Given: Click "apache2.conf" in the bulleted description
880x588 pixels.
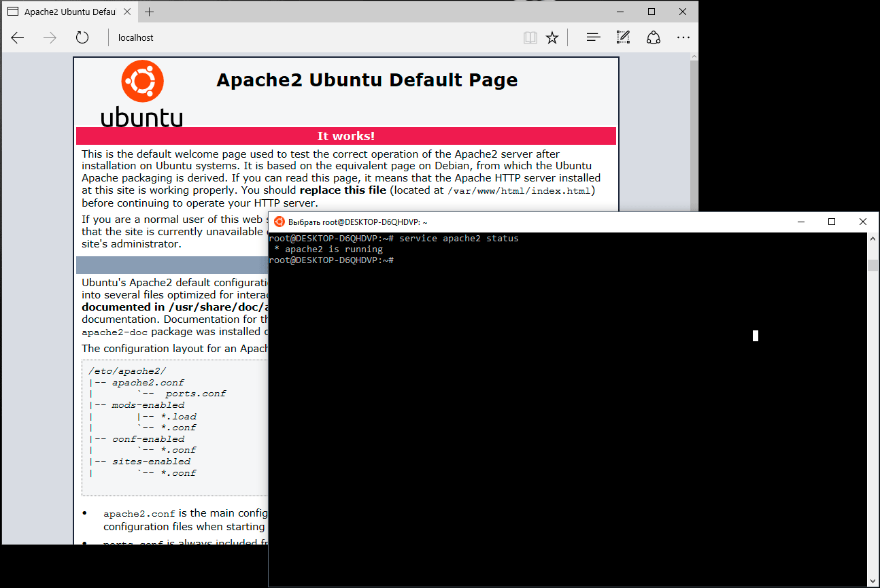Looking at the screenshot, I should pos(139,514).
